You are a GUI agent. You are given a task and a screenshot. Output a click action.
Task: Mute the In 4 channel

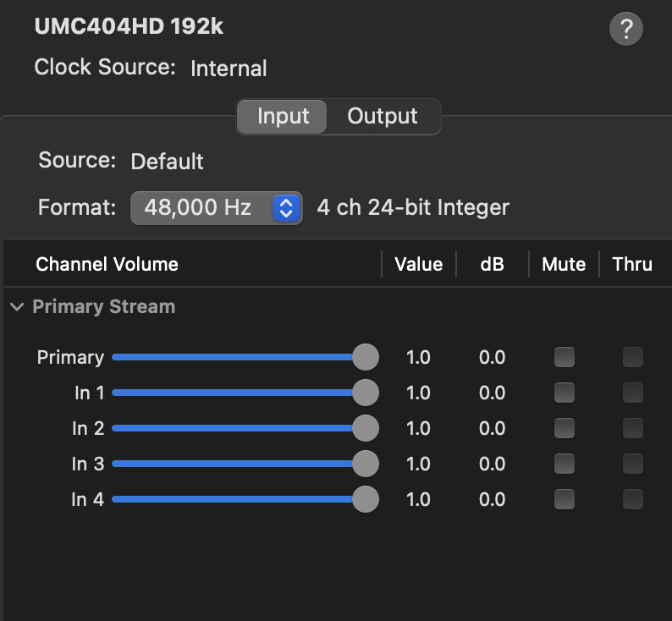click(x=564, y=499)
